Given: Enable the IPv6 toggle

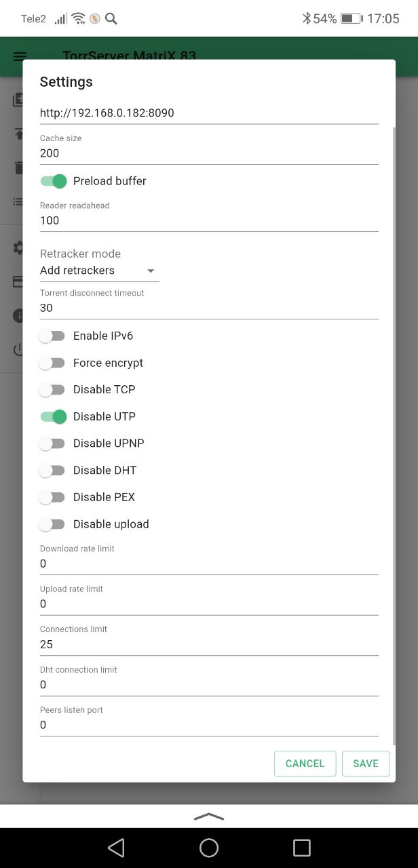Looking at the screenshot, I should click(x=52, y=336).
